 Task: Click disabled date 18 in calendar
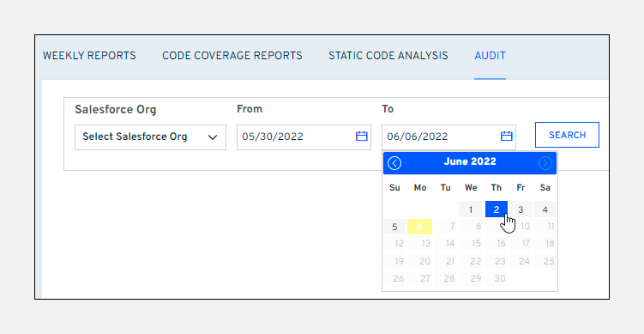[545, 244]
